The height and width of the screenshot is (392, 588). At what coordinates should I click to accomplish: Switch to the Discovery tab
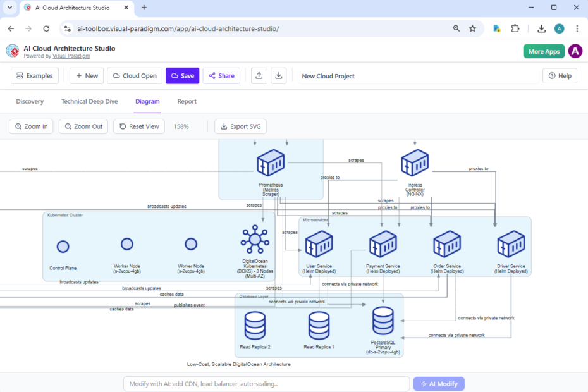(30, 101)
